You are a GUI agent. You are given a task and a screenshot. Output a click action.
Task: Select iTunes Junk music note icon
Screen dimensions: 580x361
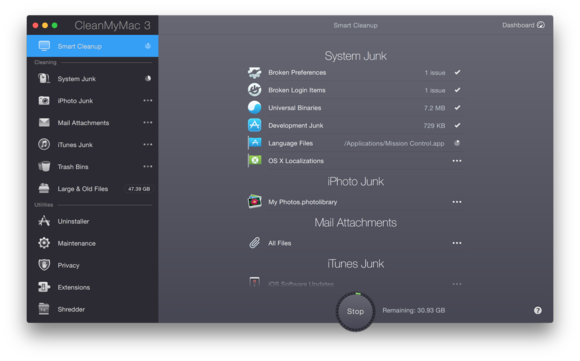coord(44,144)
